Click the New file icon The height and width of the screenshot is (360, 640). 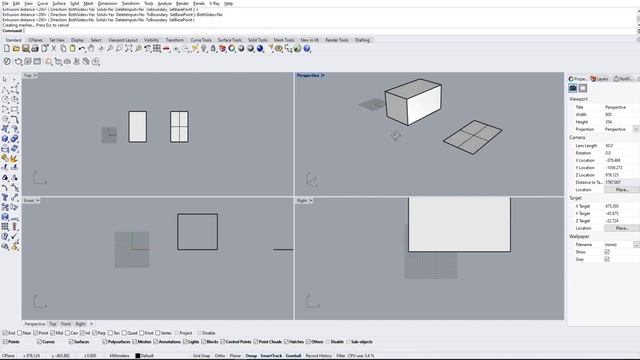pyautogui.click(x=7, y=49)
